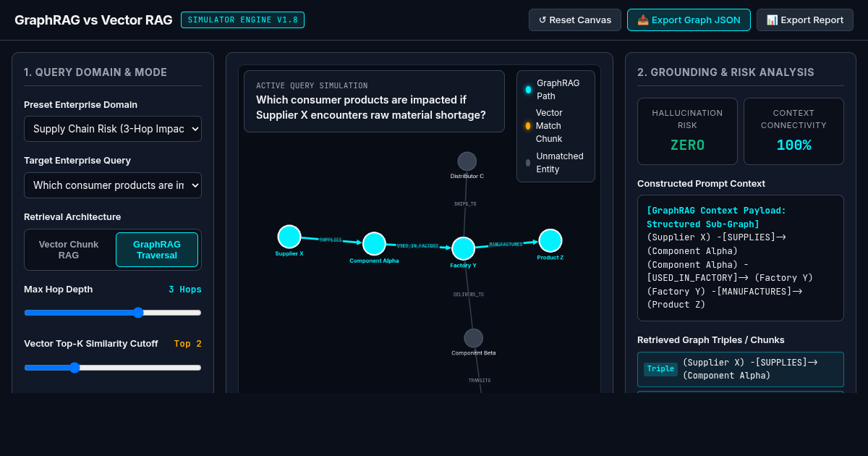Click the Active Query Simulation question text

[x=371, y=107]
